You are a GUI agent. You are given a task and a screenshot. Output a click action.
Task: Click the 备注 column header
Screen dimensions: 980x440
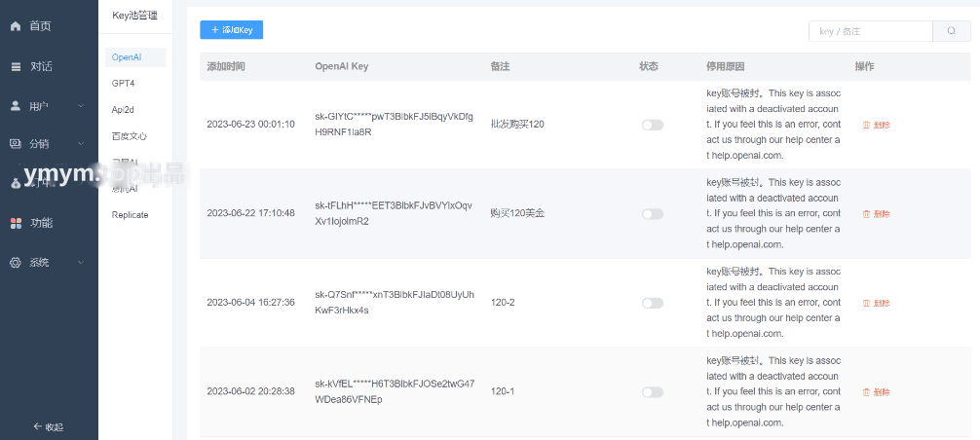point(500,67)
